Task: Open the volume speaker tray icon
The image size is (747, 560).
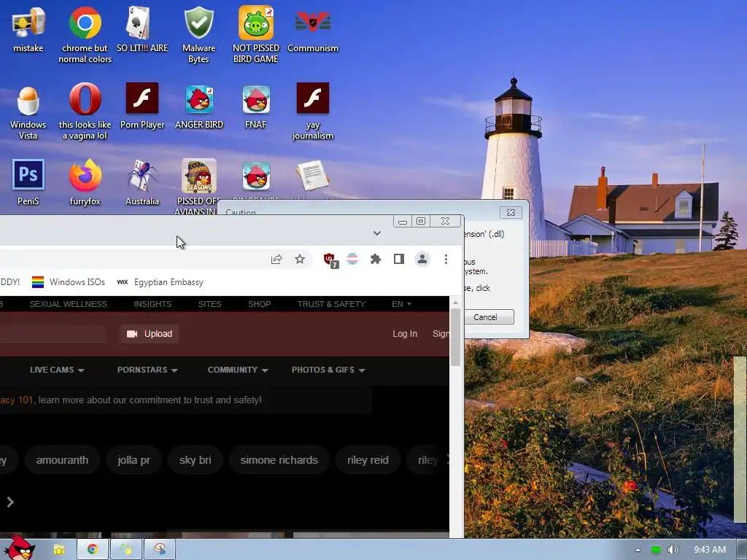Action: pos(673,550)
